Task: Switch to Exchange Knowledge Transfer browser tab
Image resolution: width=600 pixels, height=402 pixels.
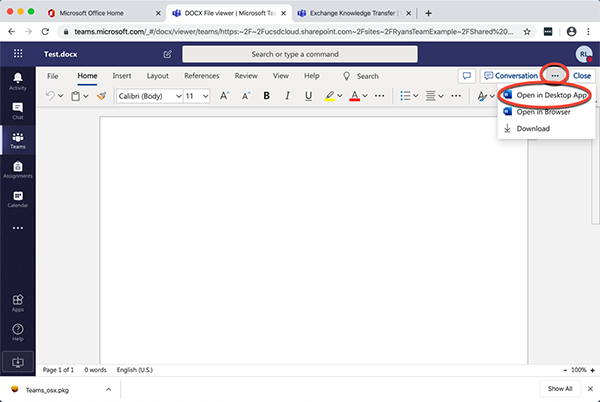Action: click(353, 13)
